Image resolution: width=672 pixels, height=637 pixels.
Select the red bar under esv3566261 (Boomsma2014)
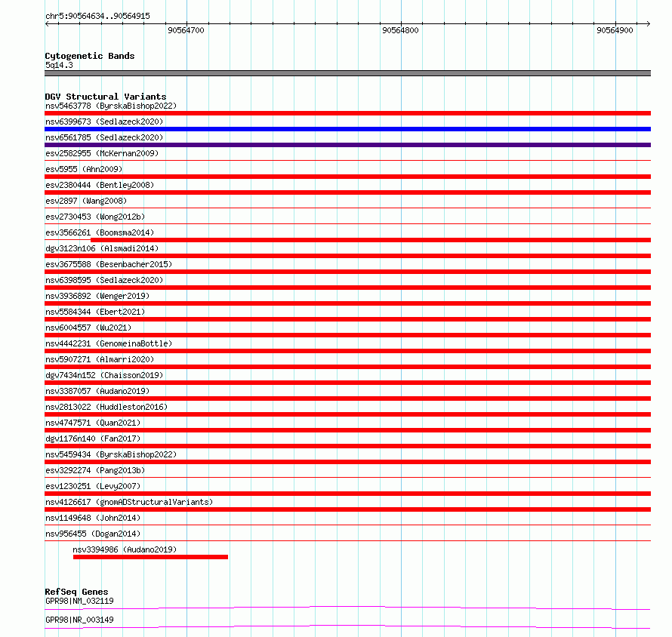pyautogui.click(x=371, y=240)
